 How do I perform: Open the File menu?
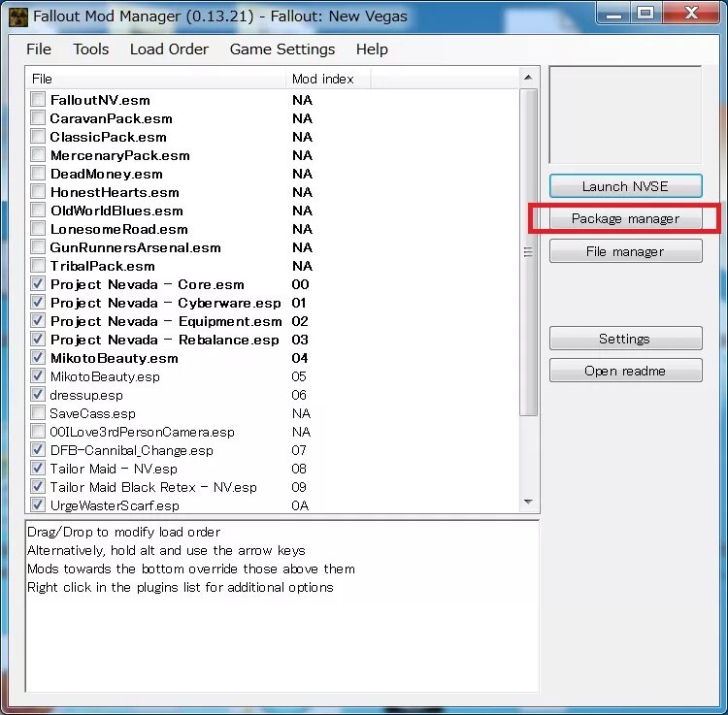(39, 49)
